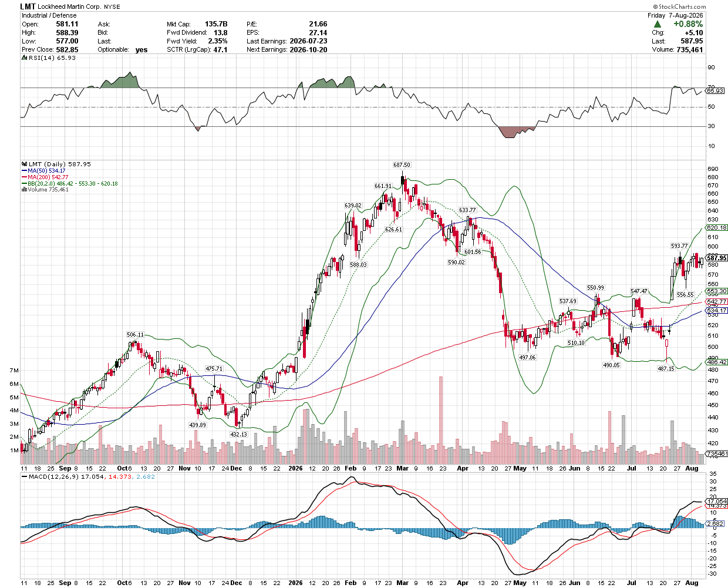Click the 620.18 upper band axis tag
This screenshot has width=728, height=588.
coord(717,228)
